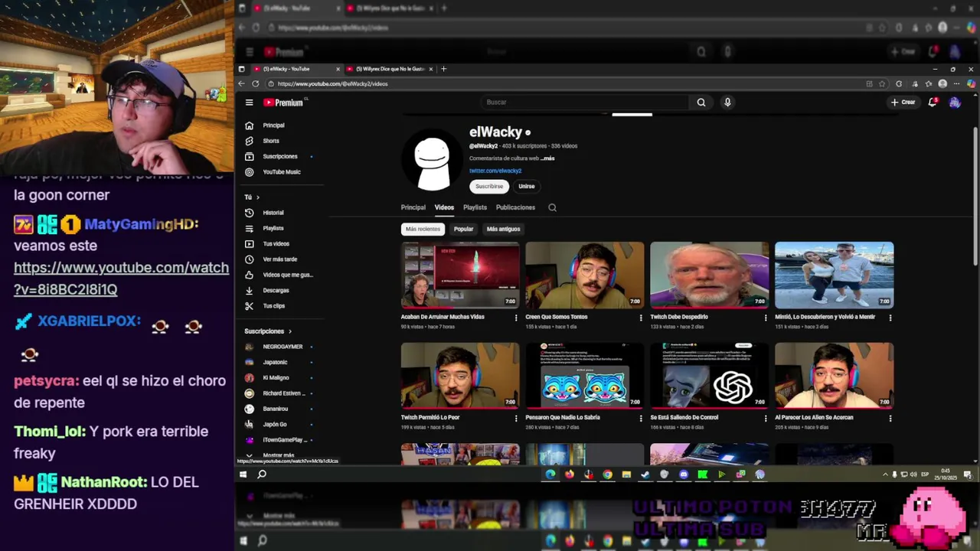Click the Unirse button
Image resolution: width=980 pixels, height=551 pixels.
[526, 187]
